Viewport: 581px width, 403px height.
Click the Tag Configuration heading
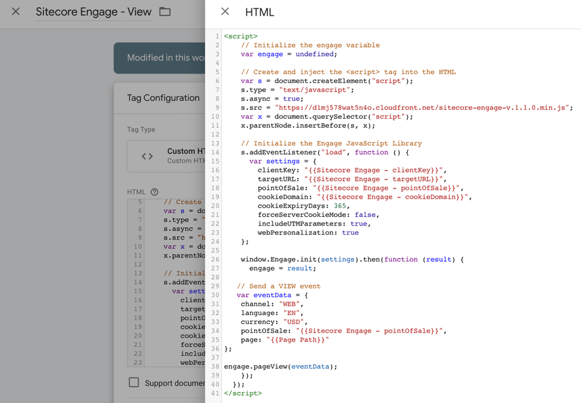pyautogui.click(x=163, y=98)
